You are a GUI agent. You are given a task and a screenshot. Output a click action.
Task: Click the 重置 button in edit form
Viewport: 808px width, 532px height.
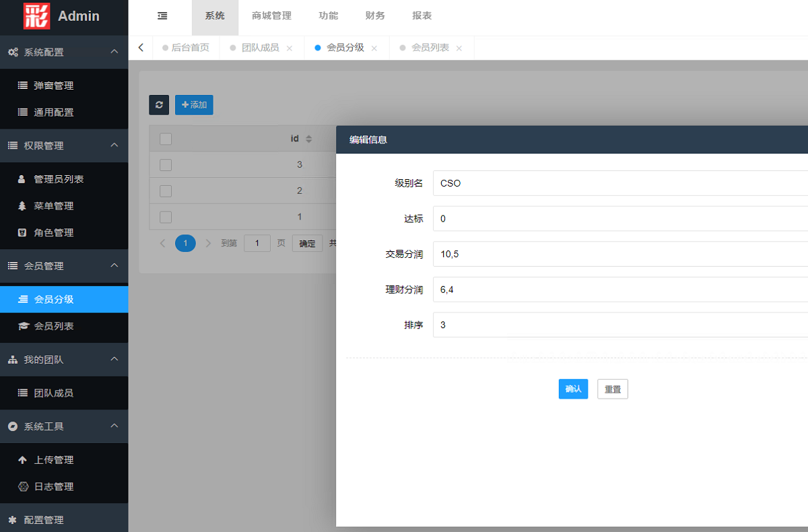pos(612,389)
